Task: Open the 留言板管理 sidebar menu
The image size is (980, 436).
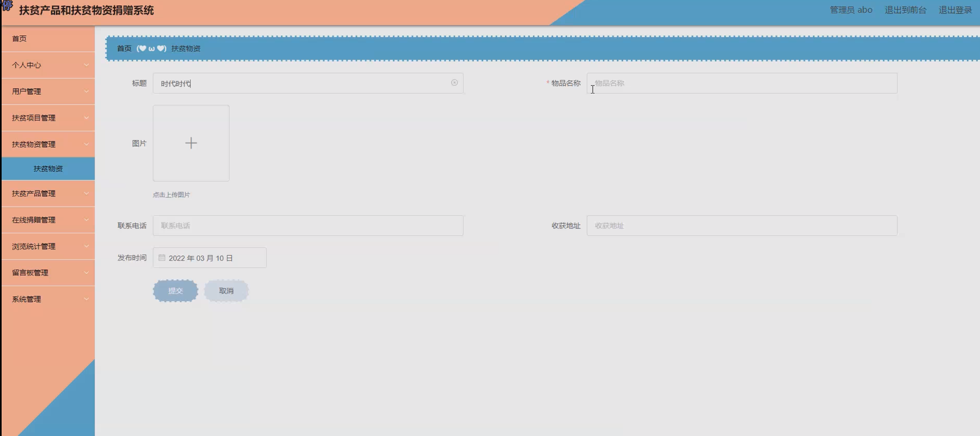Action: point(48,273)
